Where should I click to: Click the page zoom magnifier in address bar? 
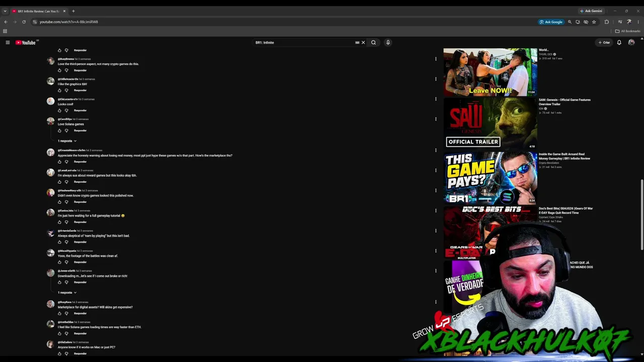570,22
